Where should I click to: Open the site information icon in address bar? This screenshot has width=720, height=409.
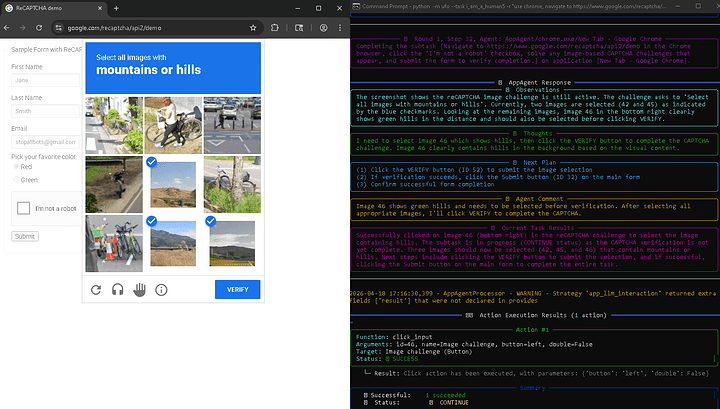(x=58, y=28)
